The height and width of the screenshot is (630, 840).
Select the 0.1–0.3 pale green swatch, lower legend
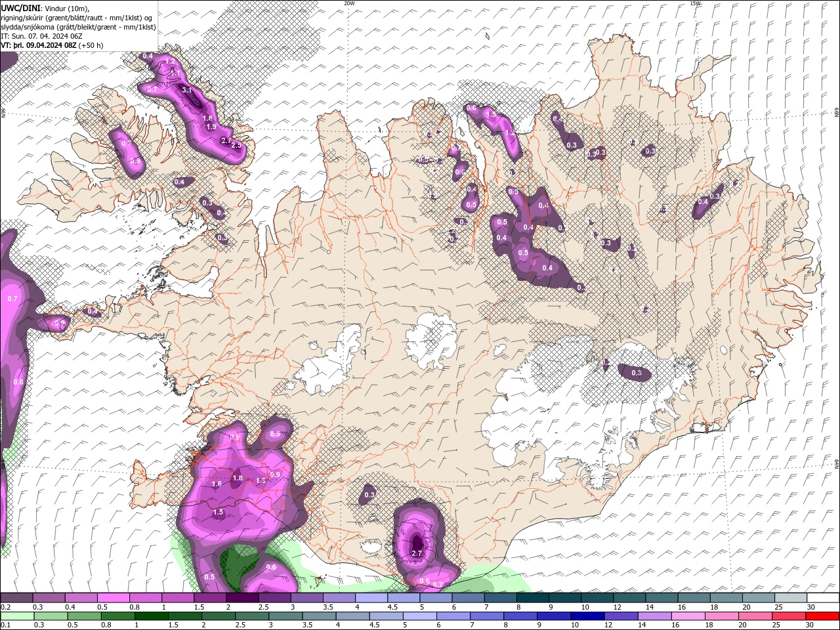17,616
